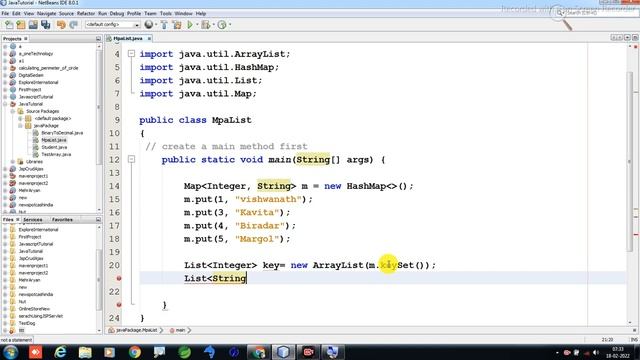Screen dimensions: 640x360
Task: Click the New File toolbar icon
Action: point(9,25)
